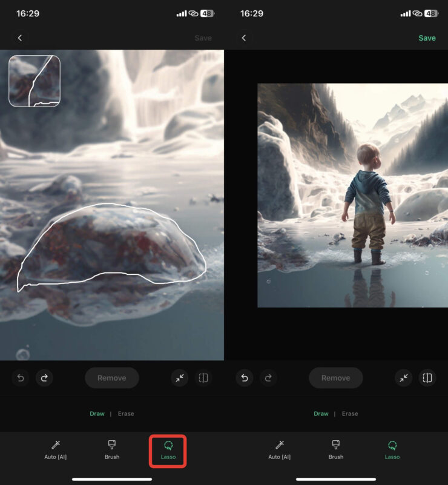Tap the zoomed preview thumbnail in corner
Screen dimensions: 448x485
pos(35,81)
